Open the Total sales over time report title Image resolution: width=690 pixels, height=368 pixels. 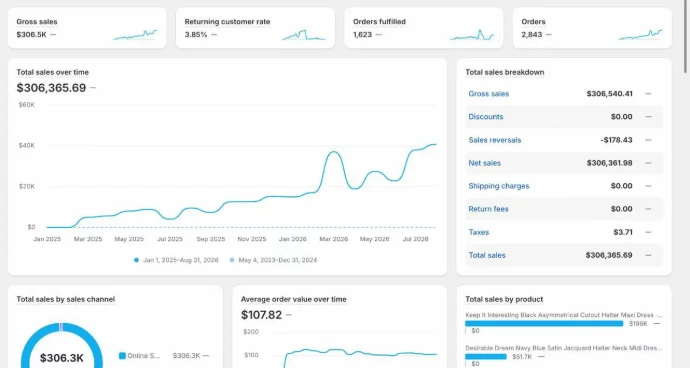coord(52,72)
